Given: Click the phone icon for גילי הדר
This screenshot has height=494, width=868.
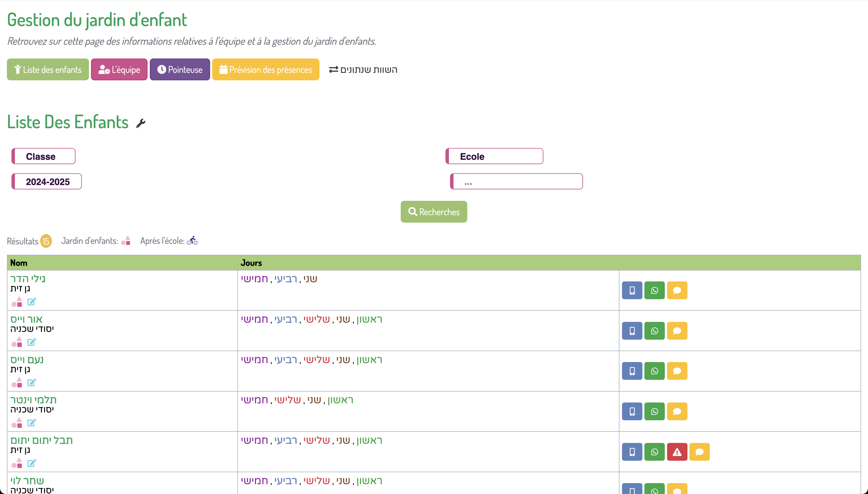Looking at the screenshot, I should (632, 290).
